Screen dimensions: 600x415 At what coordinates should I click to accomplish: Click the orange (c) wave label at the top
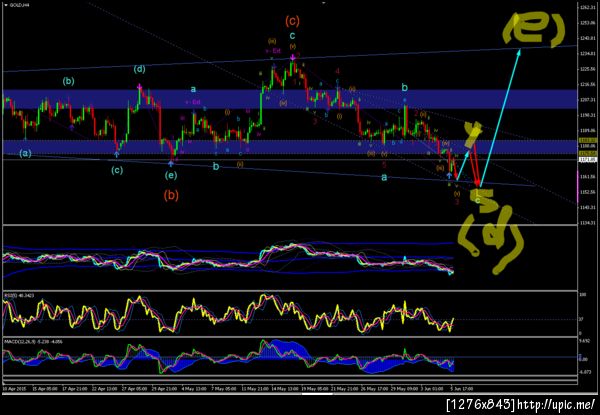pyautogui.click(x=292, y=21)
